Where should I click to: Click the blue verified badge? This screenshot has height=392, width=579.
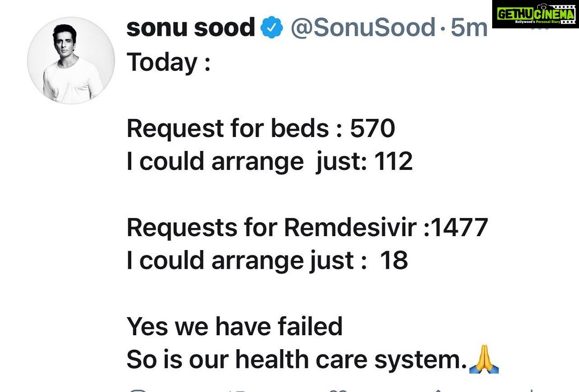click(x=272, y=27)
